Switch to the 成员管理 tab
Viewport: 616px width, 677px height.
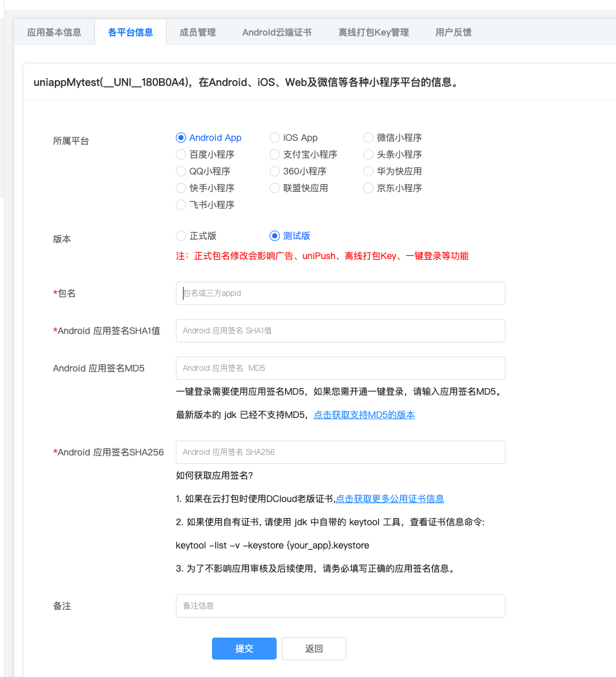[197, 31]
